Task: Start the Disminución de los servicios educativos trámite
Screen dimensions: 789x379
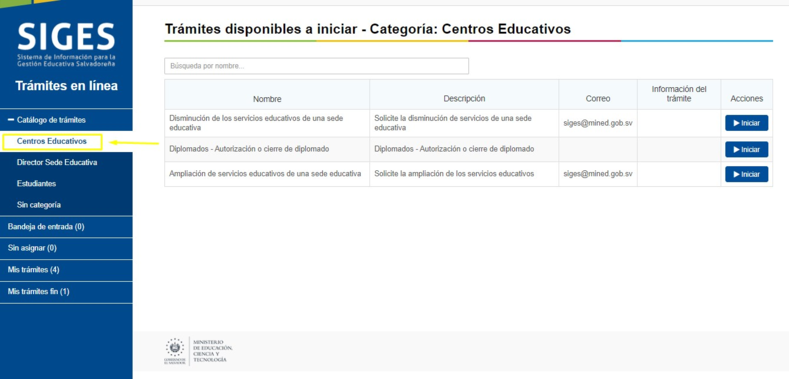Action: pyautogui.click(x=746, y=123)
